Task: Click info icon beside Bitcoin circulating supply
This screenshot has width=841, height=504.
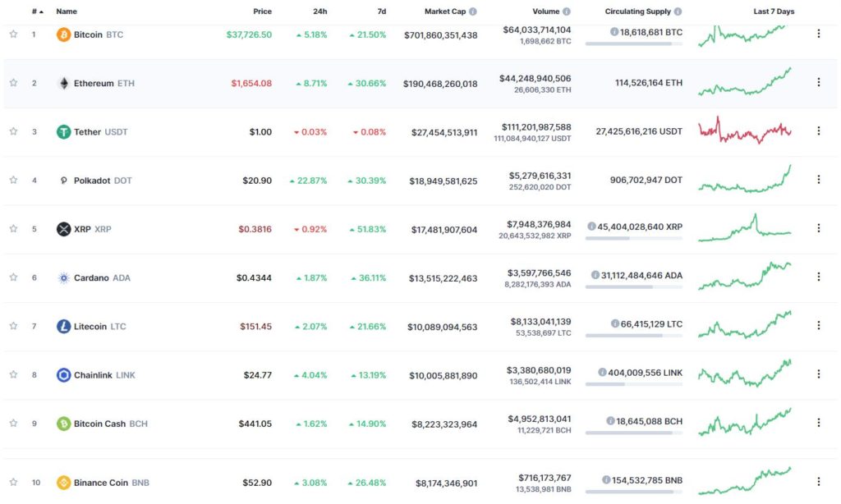Action: coord(614,32)
